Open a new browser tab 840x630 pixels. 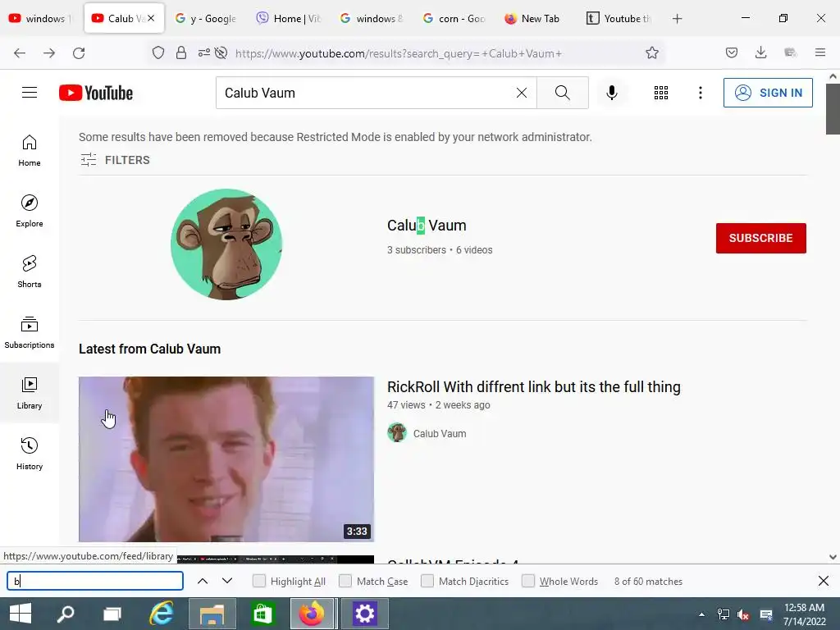tap(677, 19)
